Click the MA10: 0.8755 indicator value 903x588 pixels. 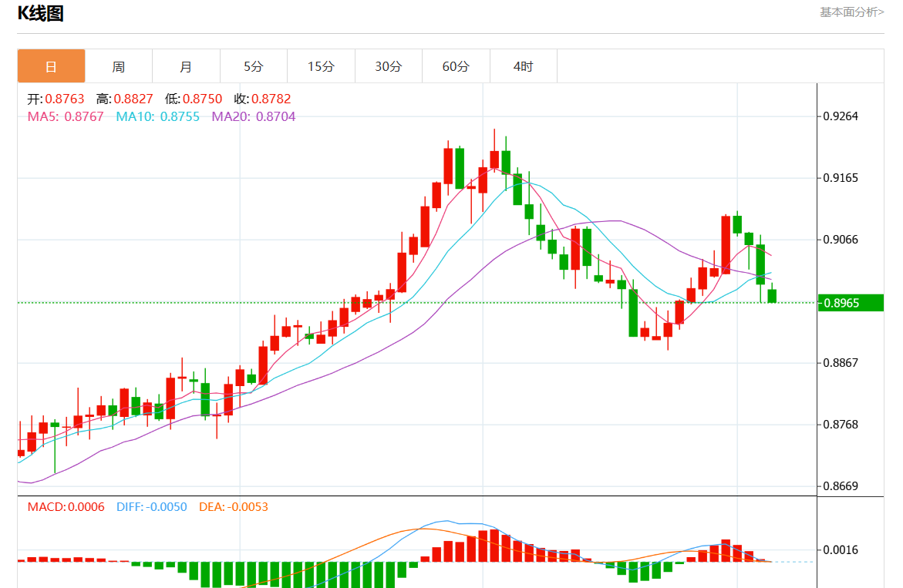[x=158, y=117]
